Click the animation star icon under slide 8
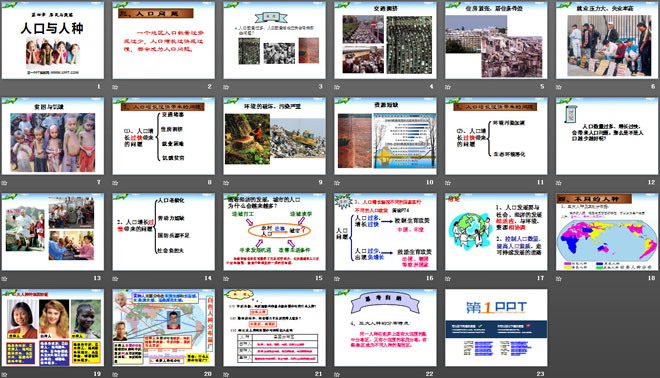 pyautogui.click(x=115, y=183)
